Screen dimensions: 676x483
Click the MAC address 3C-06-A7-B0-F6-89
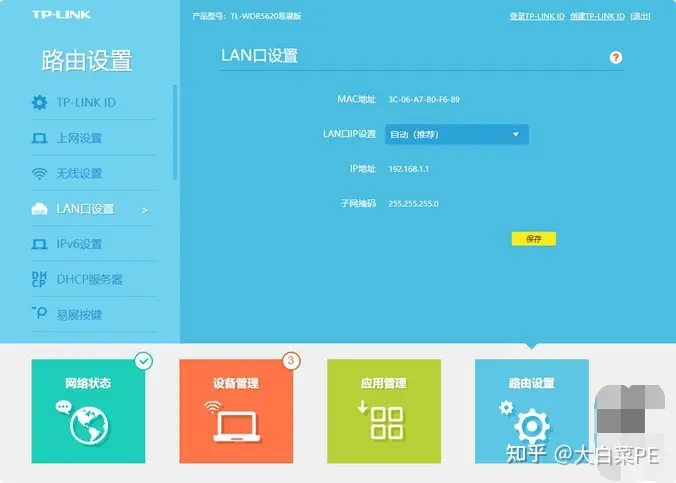pyautogui.click(x=424, y=100)
